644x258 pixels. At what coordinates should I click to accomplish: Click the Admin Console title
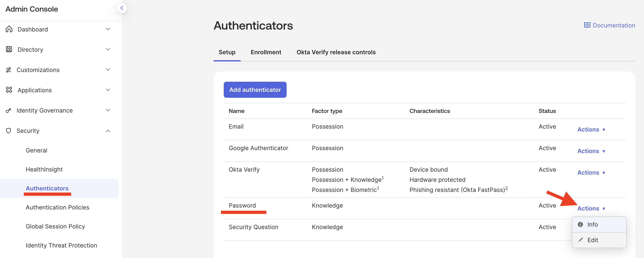click(x=32, y=9)
